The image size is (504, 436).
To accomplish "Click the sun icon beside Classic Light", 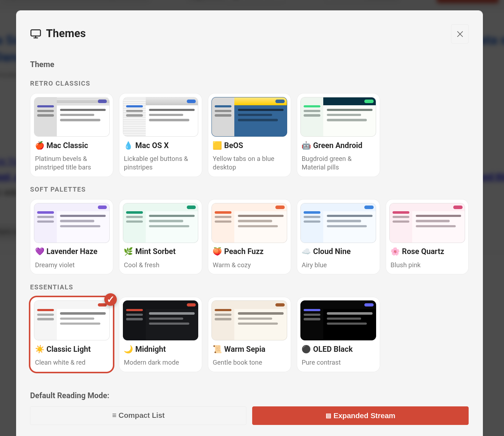I will 40,349.
